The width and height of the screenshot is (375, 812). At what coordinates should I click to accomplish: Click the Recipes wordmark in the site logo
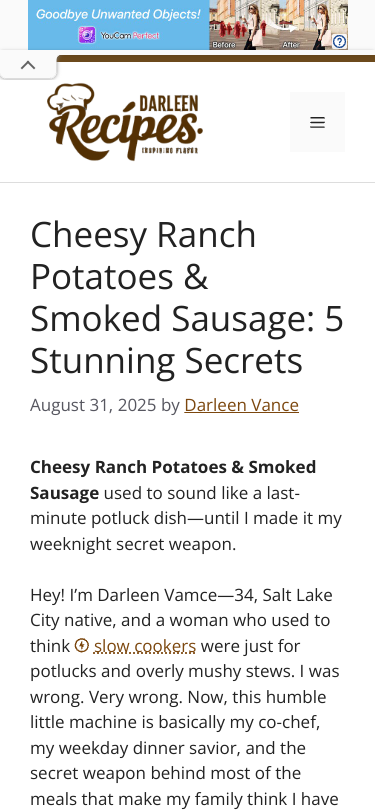[x=124, y=130]
